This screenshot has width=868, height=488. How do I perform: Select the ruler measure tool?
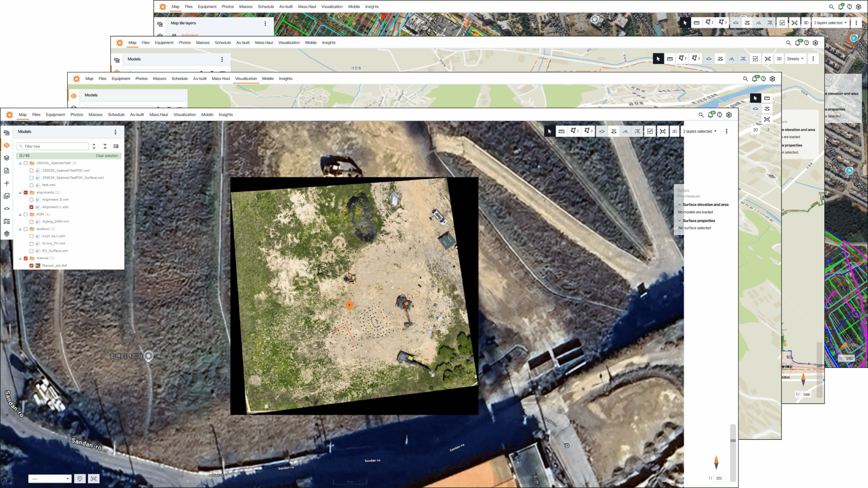click(x=561, y=131)
